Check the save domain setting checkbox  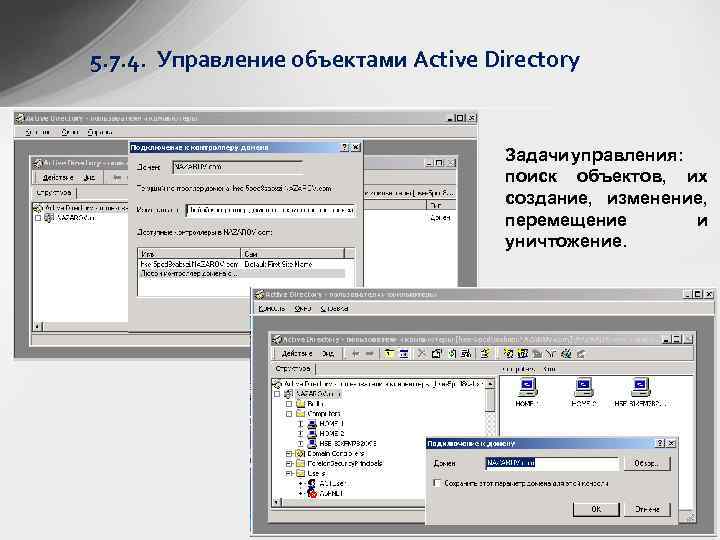[437, 483]
